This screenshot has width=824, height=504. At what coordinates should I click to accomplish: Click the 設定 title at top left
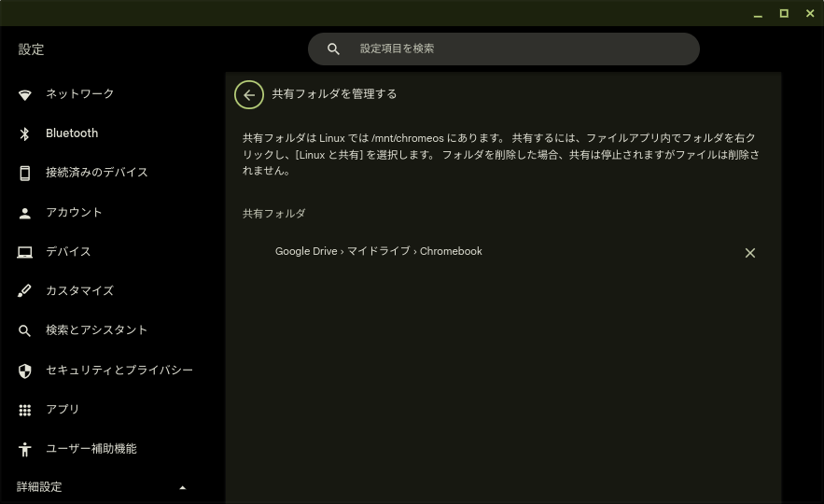pos(31,49)
